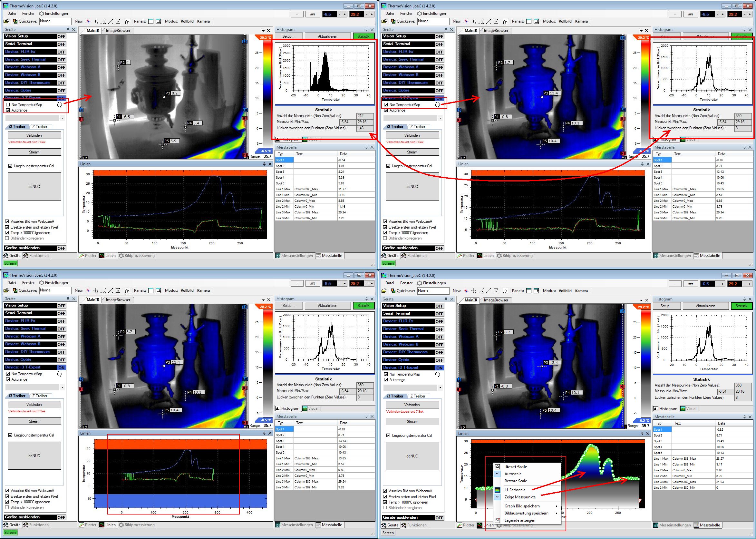Switch to ImageBrowser tab in bottom-left window
Image resolution: width=756 pixels, height=539 pixels.
pos(118,300)
